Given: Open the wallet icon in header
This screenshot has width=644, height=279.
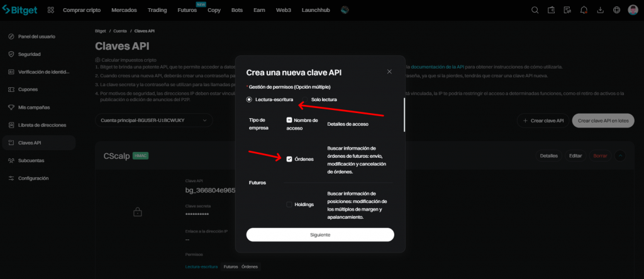Looking at the screenshot, I should click(552, 10).
